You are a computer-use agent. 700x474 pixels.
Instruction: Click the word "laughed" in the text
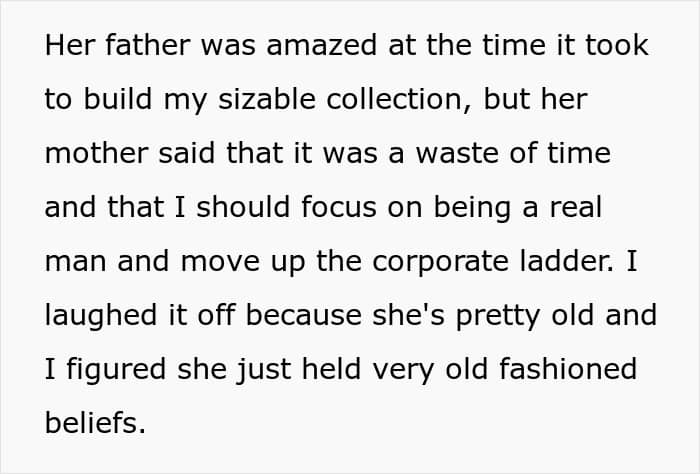pyautogui.click(x=101, y=316)
